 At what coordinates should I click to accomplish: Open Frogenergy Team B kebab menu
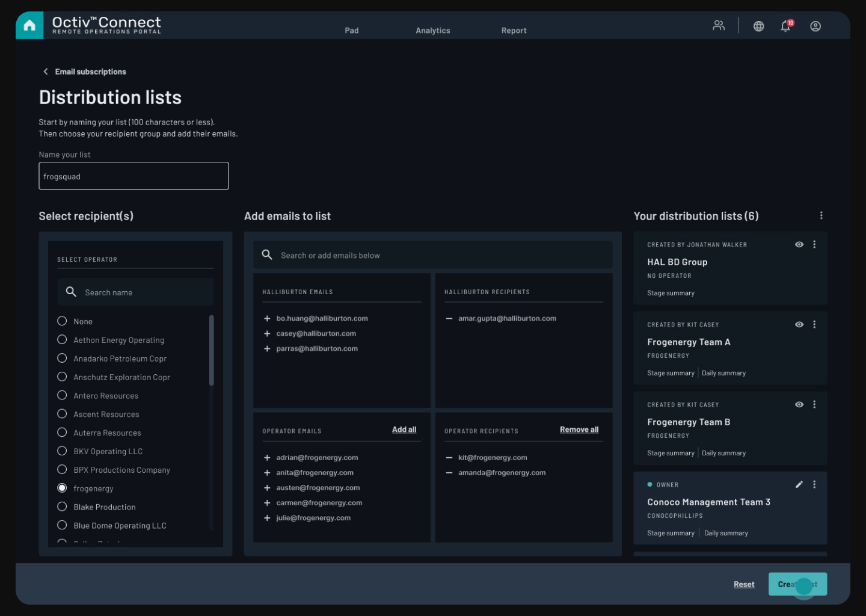(x=814, y=404)
